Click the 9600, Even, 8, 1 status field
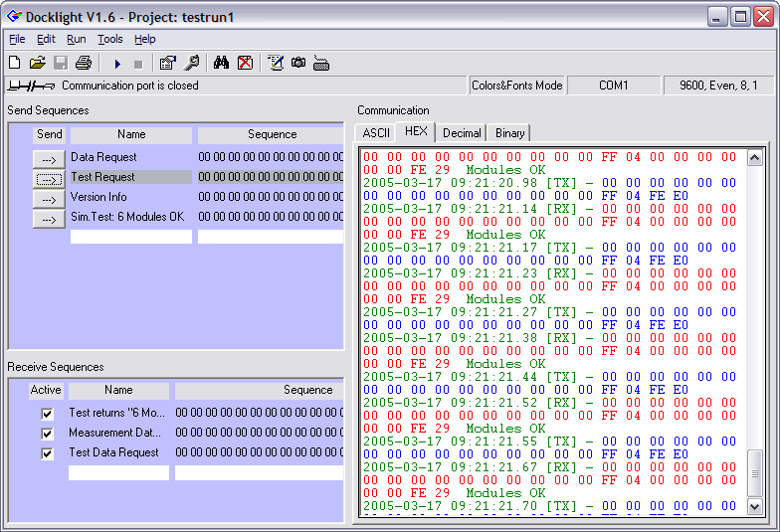 [x=718, y=86]
